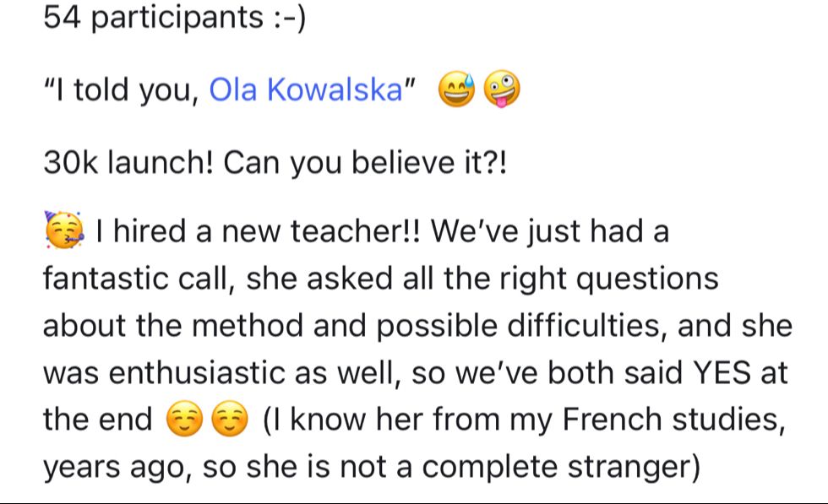Click the zany tongue-out face emoji
828x504 pixels.
(x=502, y=89)
